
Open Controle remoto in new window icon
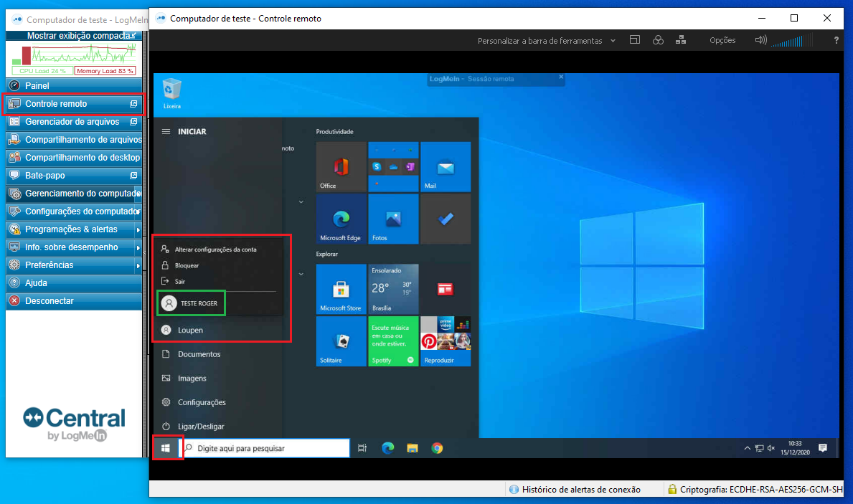133,104
